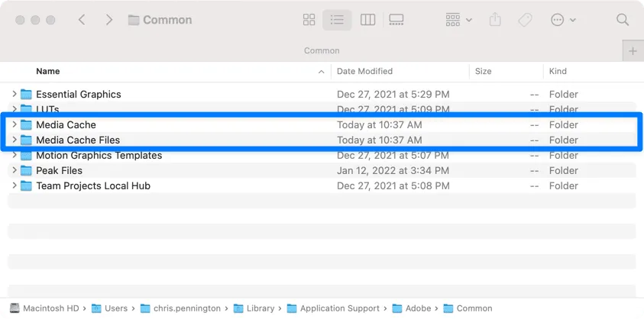
Task: Switch to icon grid view
Action: [309, 20]
